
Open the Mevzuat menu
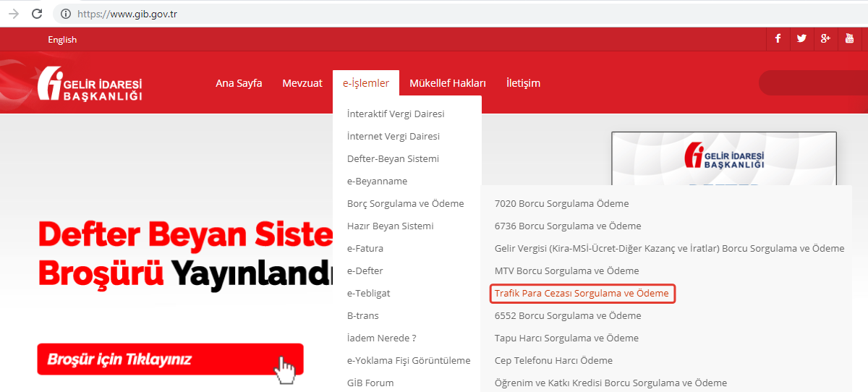point(302,83)
